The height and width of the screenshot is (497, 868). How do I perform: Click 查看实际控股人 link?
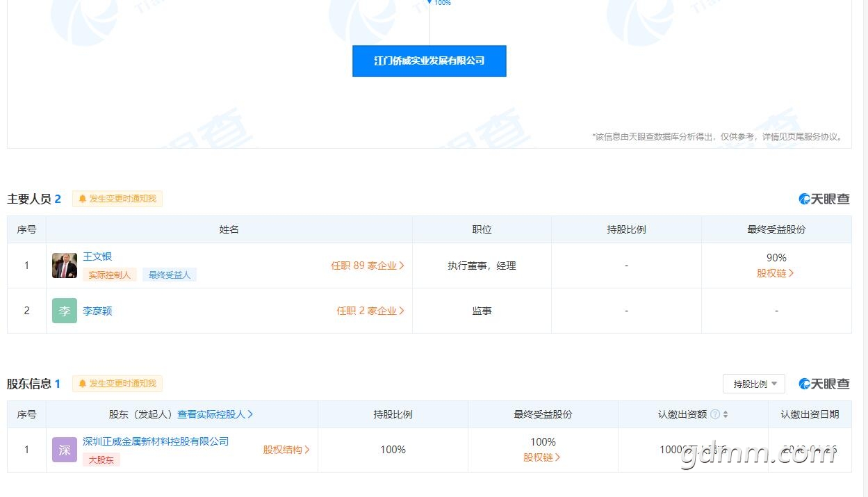pyautogui.click(x=215, y=414)
